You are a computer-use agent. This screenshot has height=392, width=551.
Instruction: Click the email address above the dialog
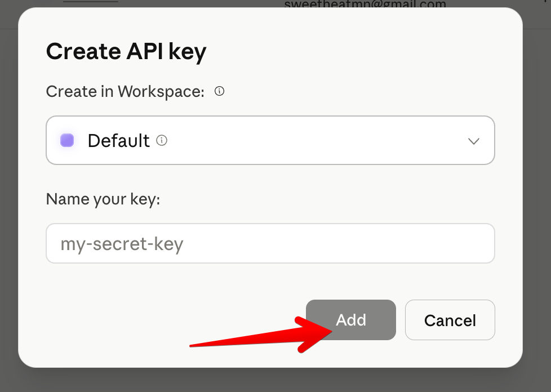click(x=365, y=5)
